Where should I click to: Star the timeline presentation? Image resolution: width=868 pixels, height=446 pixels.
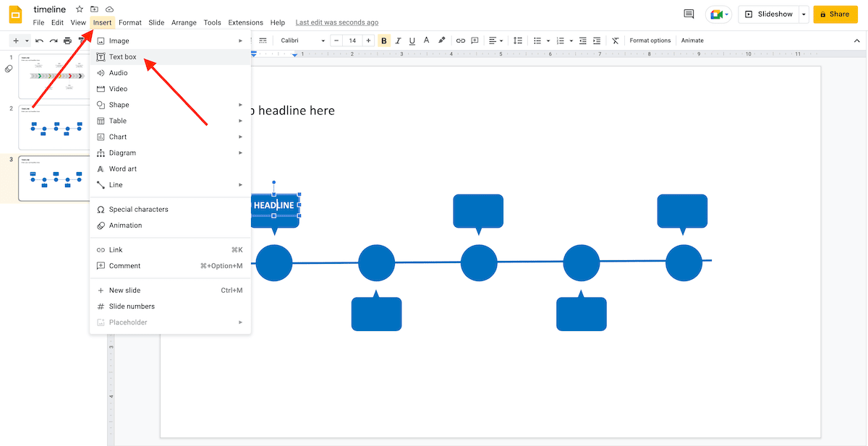coord(80,9)
